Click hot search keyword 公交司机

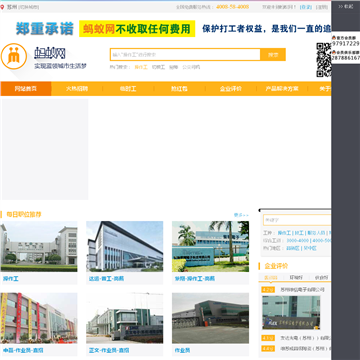191,67
